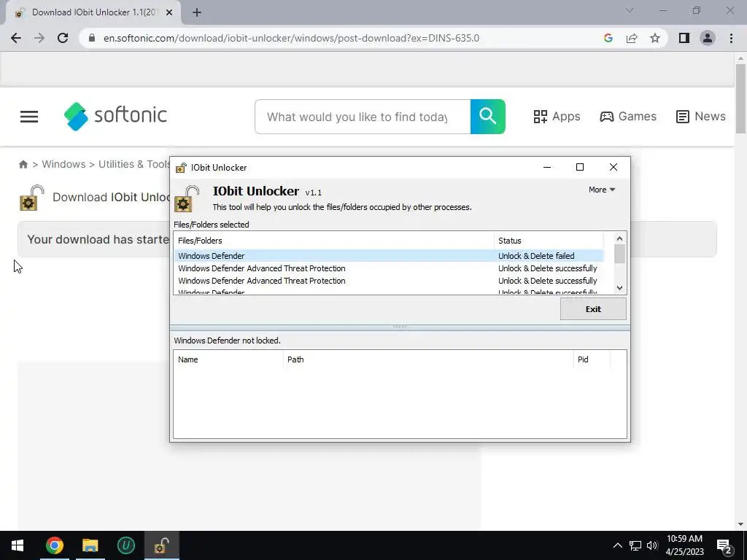This screenshot has width=747, height=560.
Task: Open the Apps section on Softonic
Action: (x=557, y=116)
